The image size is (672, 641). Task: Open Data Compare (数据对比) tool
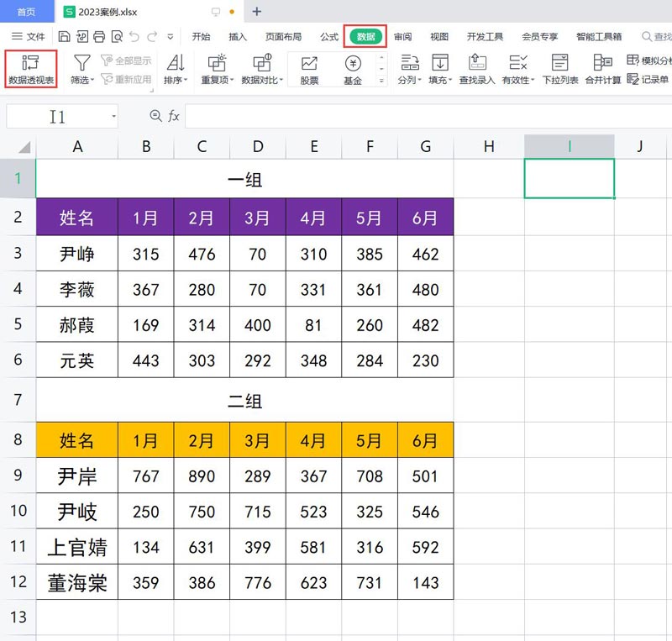[x=262, y=69]
